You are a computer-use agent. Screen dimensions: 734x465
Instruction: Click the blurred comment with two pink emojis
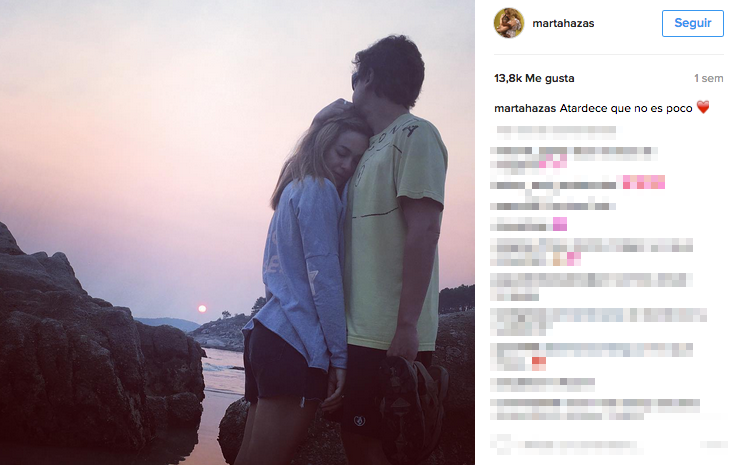(574, 158)
